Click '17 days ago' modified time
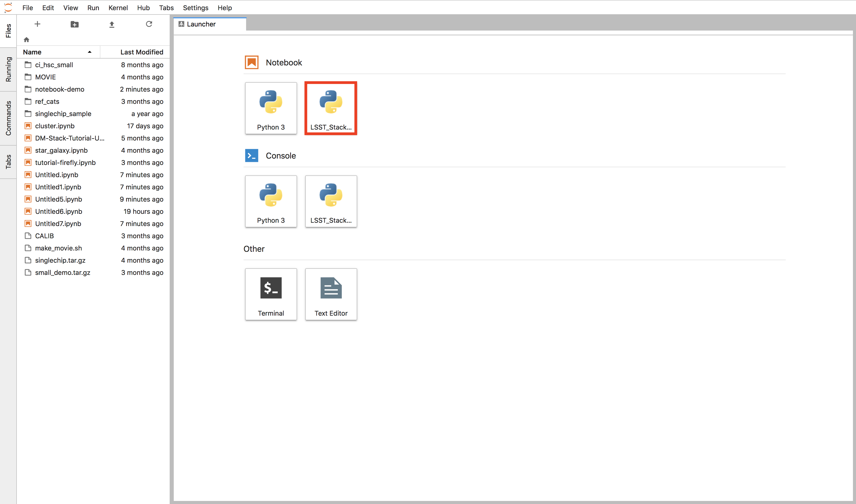This screenshot has height=504, width=856. click(x=145, y=126)
